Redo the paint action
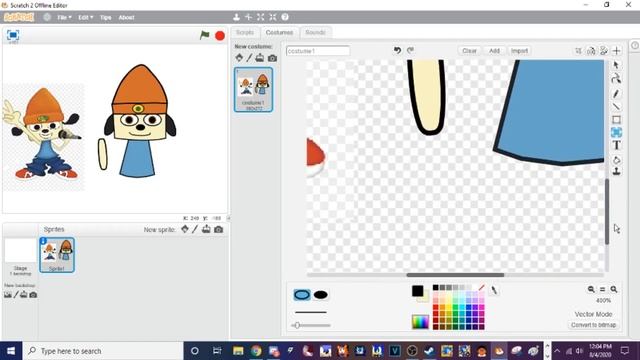 pos(410,50)
